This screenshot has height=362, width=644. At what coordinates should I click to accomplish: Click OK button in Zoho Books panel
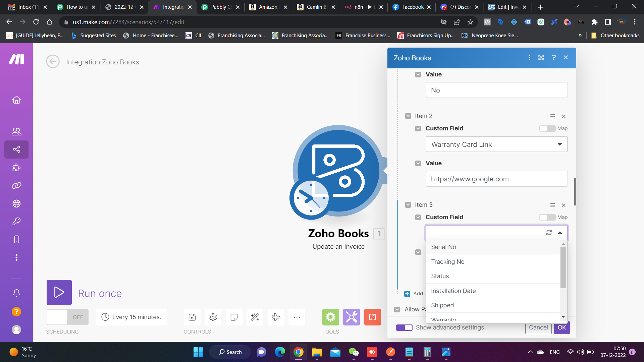[x=562, y=327]
